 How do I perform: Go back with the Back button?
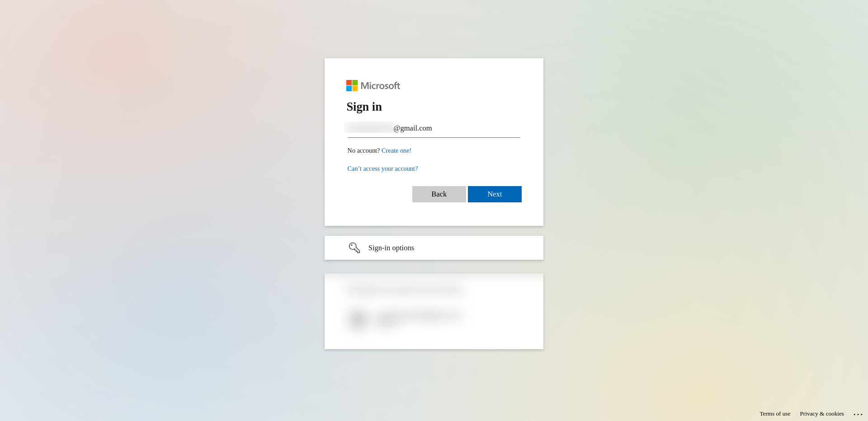[x=439, y=194]
